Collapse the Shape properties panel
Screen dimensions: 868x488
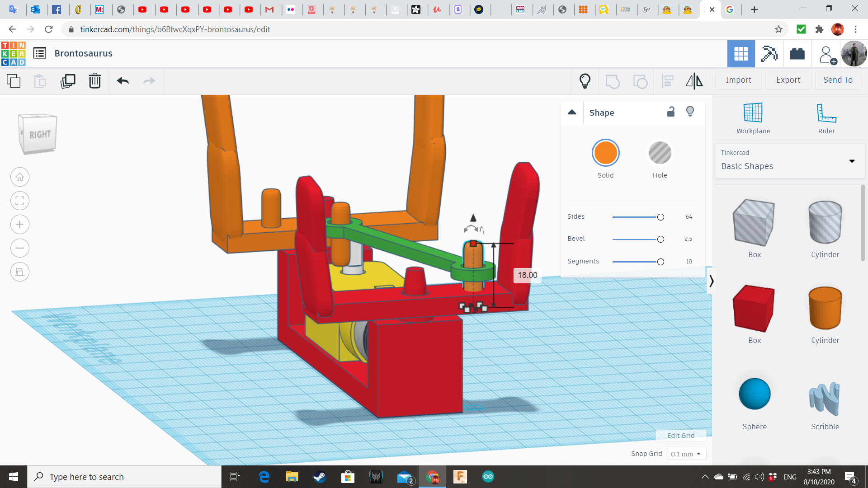tap(571, 113)
